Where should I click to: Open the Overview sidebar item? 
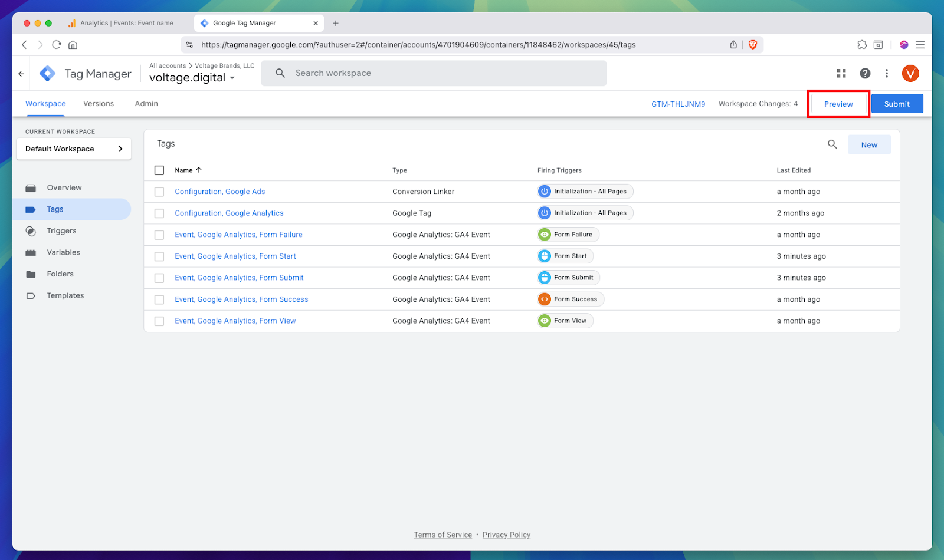tap(64, 187)
